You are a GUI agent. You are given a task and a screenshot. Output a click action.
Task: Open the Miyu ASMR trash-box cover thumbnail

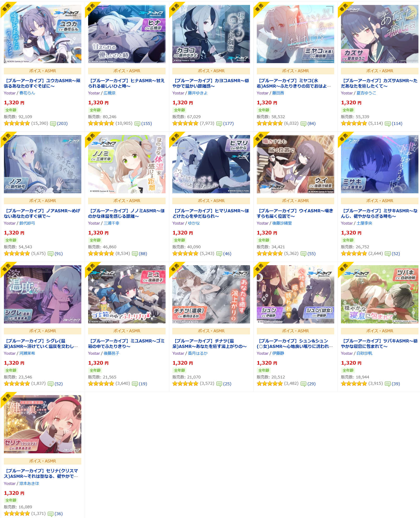click(x=127, y=294)
